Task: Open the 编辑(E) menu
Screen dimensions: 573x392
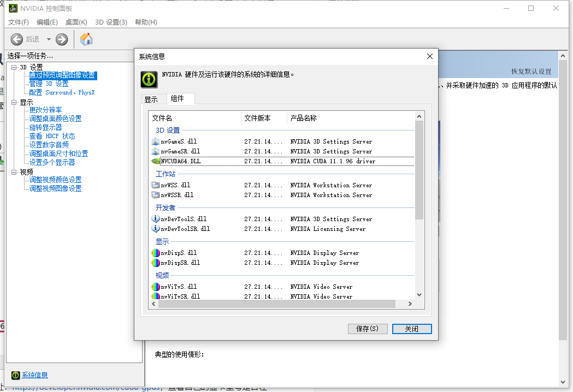Action: tap(47, 22)
